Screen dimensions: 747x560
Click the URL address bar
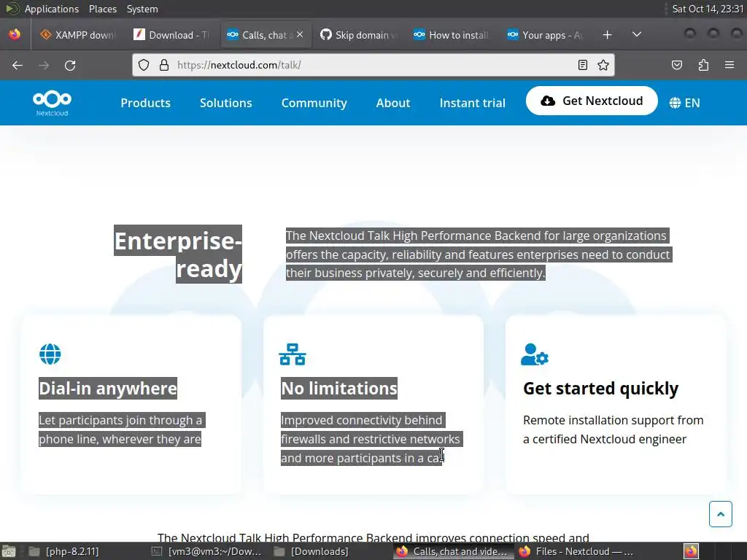click(x=374, y=65)
